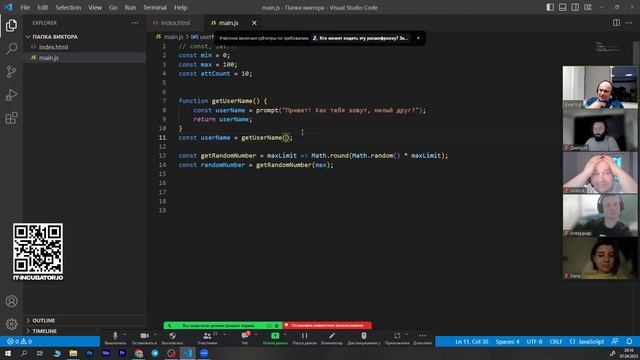Open the File menu
This screenshot has width=640, height=360.
click(x=25, y=7)
